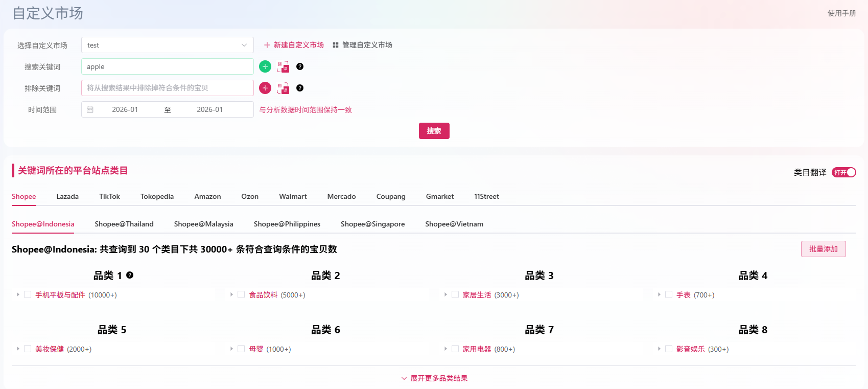Screen dimensions: 868x389
Task: Click the 家用电器 category label
Action: [x=477, y=349]
